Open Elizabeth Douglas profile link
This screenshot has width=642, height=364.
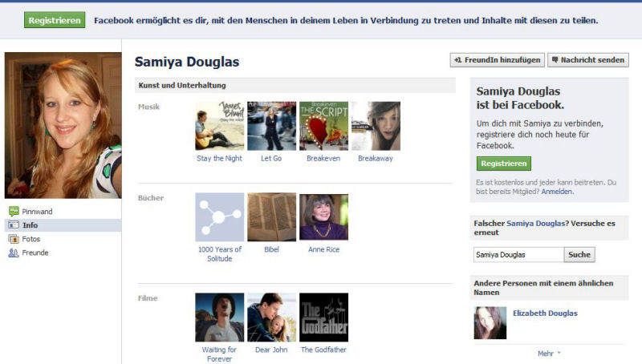point(545,313)
